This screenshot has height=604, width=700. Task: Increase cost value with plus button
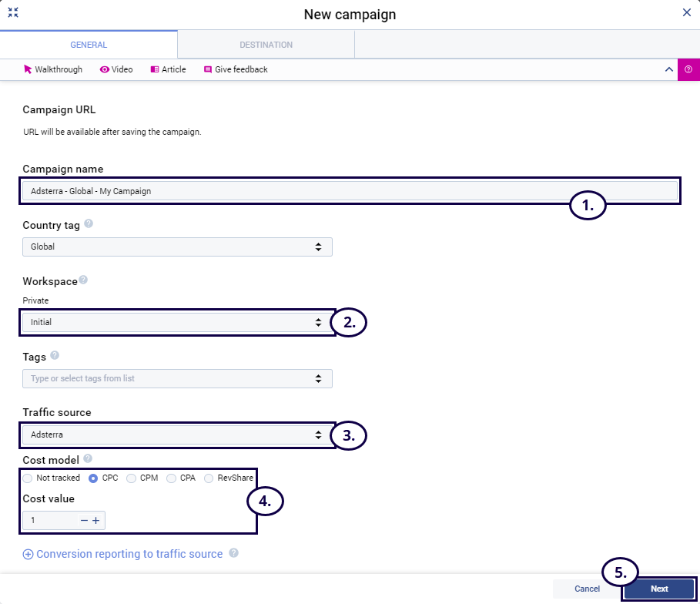96,521
